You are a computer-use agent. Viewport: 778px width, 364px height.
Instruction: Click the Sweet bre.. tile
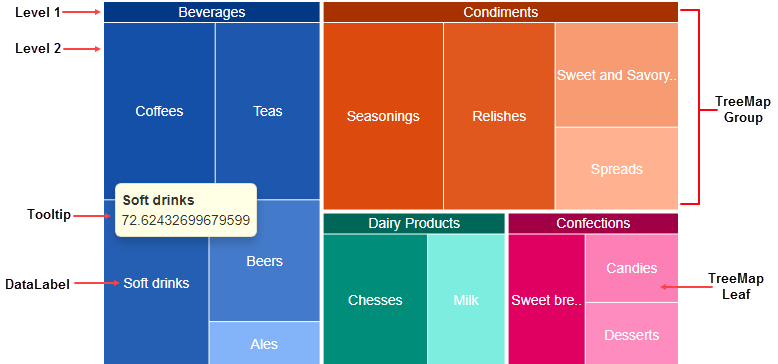click(x=547, y=300)
